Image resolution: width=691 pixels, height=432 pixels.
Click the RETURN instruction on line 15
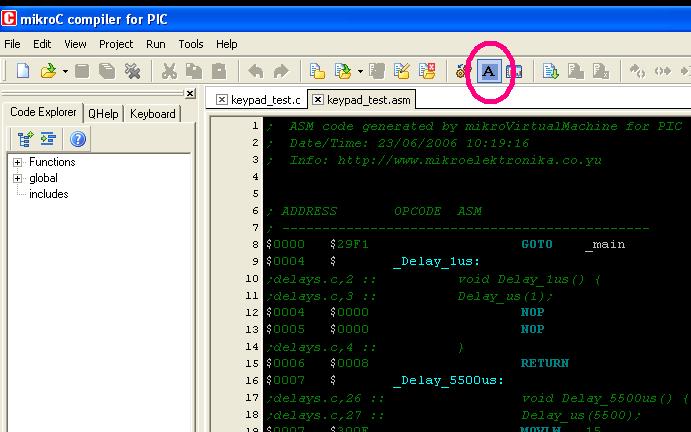coord(545,363)
